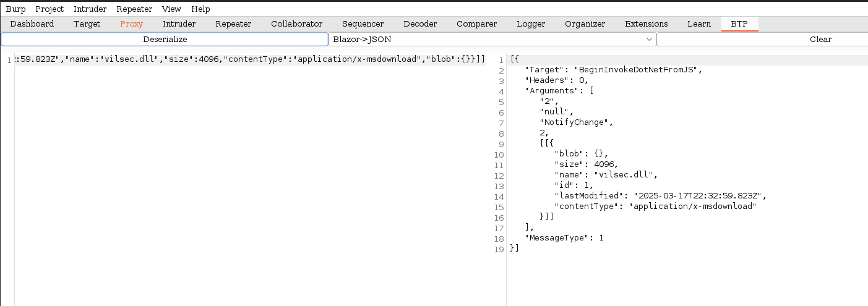The image size is (868, 306).
Task: Click the "null" argument line
Action: (x=556, y=112)
